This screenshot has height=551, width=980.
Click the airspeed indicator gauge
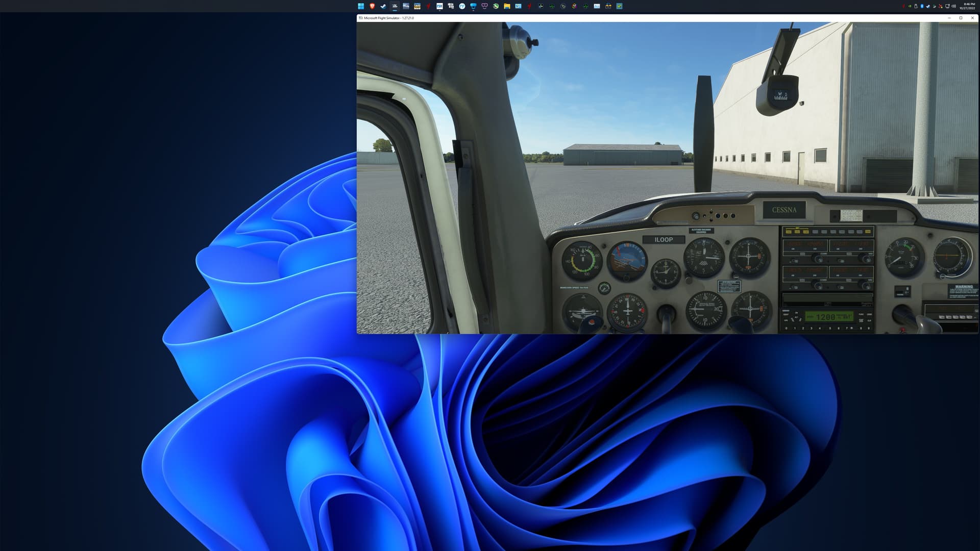point(581,260)
